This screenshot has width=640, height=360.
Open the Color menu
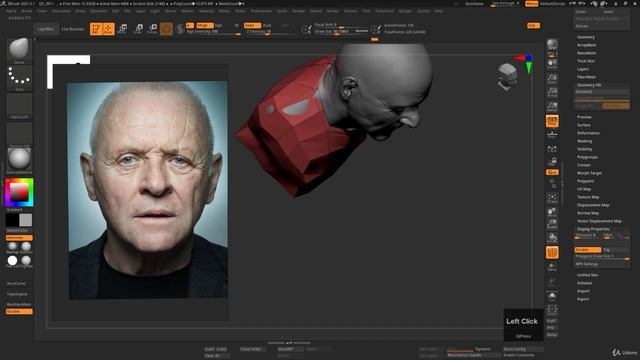coord(42,11)
